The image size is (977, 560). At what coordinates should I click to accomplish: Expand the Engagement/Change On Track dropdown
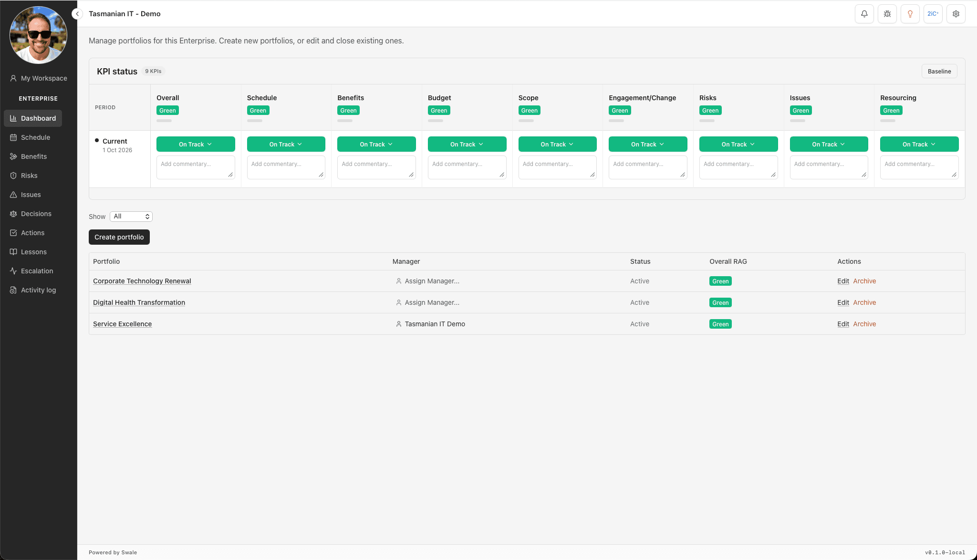pos(648,144)
